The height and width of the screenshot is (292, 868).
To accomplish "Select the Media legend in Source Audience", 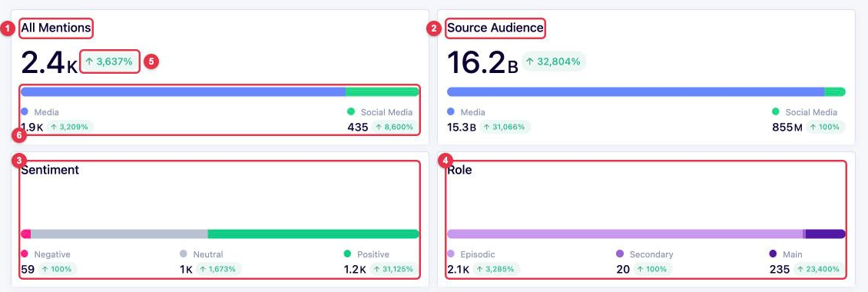I will [466, 112].
